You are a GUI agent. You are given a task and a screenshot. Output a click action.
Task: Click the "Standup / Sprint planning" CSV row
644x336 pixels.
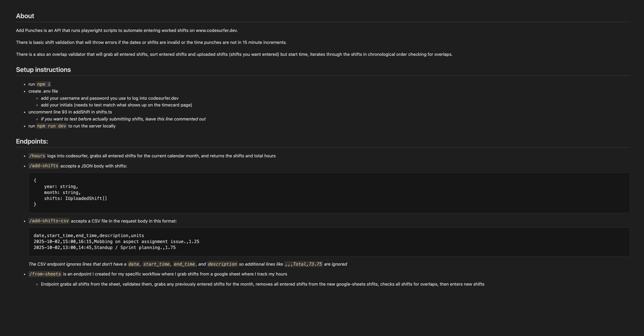pyautogui.click(x=105, y=247)
